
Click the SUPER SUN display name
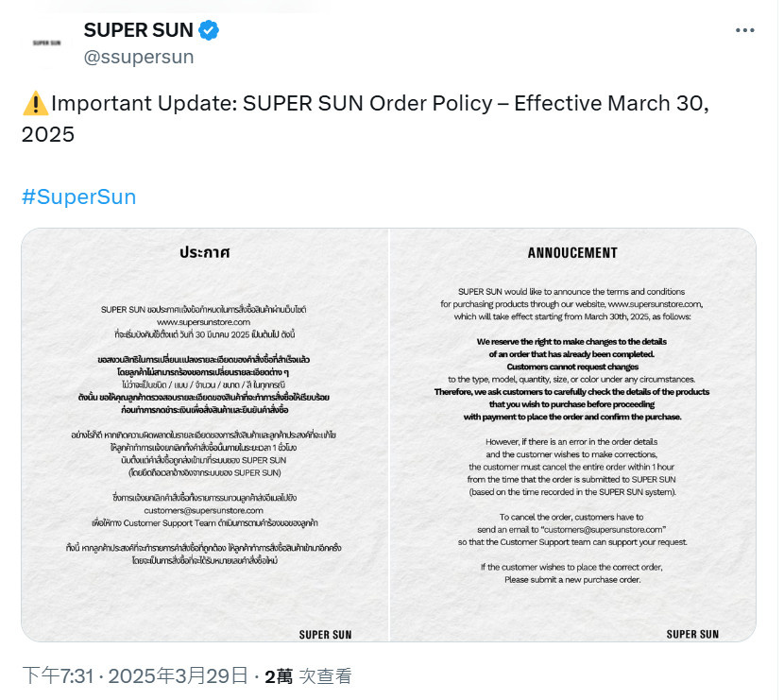point(138,30)
